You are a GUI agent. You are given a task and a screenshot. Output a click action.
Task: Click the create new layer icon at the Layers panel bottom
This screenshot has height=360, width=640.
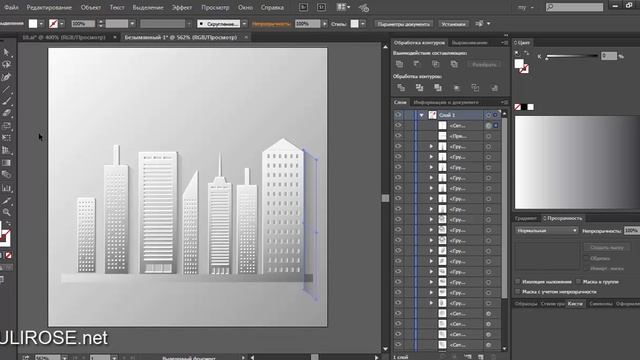coord(480,357)
